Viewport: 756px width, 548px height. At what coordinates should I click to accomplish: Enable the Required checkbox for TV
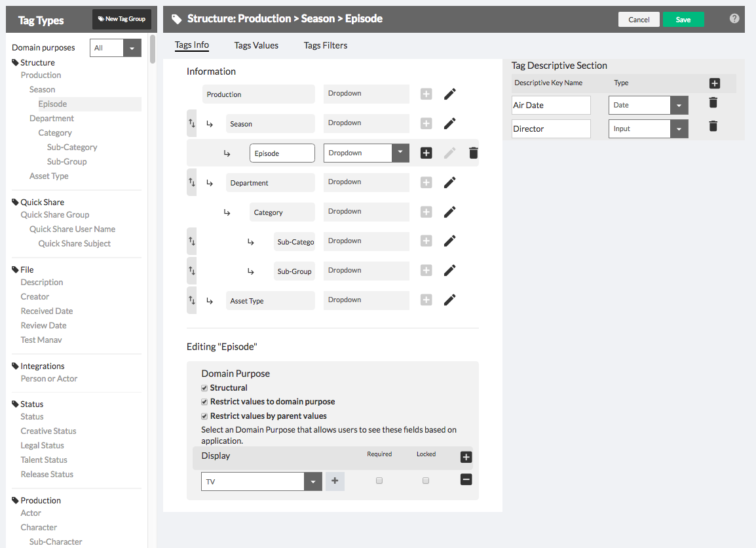click(x=379, y=480)
